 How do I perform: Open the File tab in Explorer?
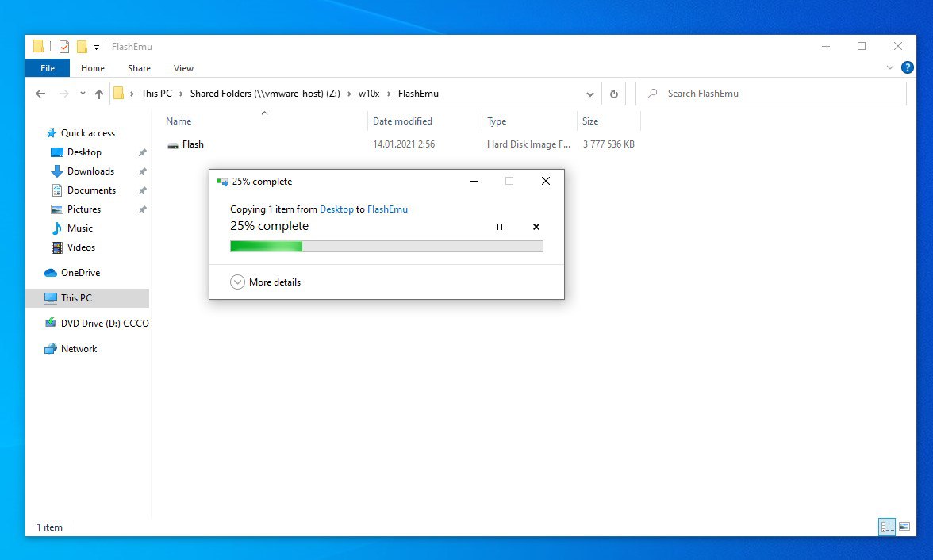click(x=48, y=68)
